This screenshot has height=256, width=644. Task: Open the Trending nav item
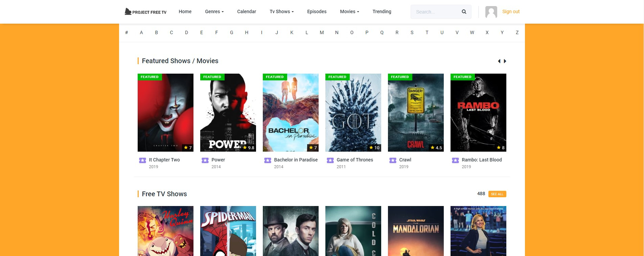(382, 11)
